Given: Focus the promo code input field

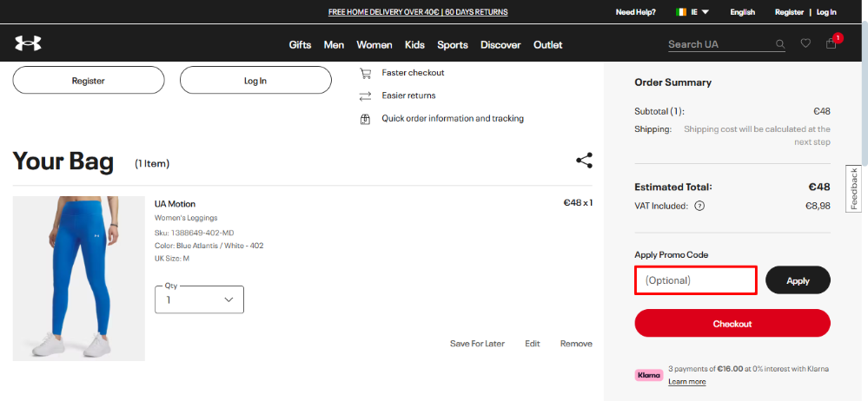Looking at the screenshot, I should pyautogui.click(x=696, y=279).
